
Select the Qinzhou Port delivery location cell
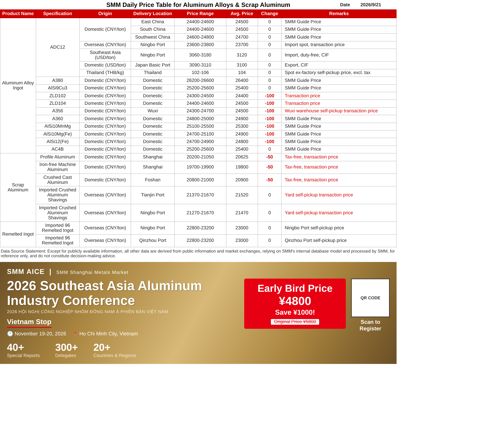coord(153,240)
